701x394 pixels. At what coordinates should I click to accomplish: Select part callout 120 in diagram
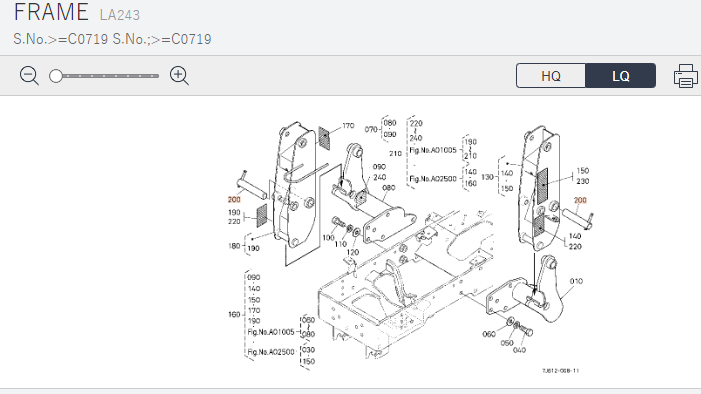pyautogui.click(x=353, y=252)
